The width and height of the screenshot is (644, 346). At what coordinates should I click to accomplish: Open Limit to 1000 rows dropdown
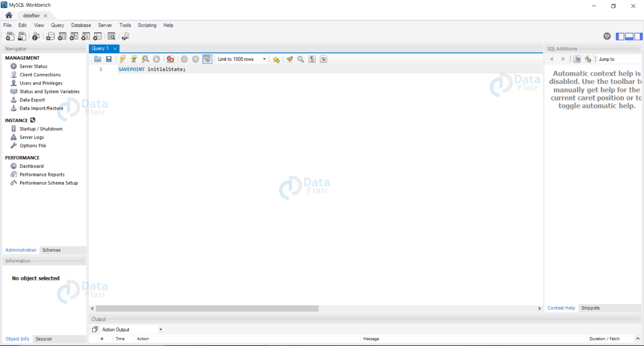pos(241,59)
